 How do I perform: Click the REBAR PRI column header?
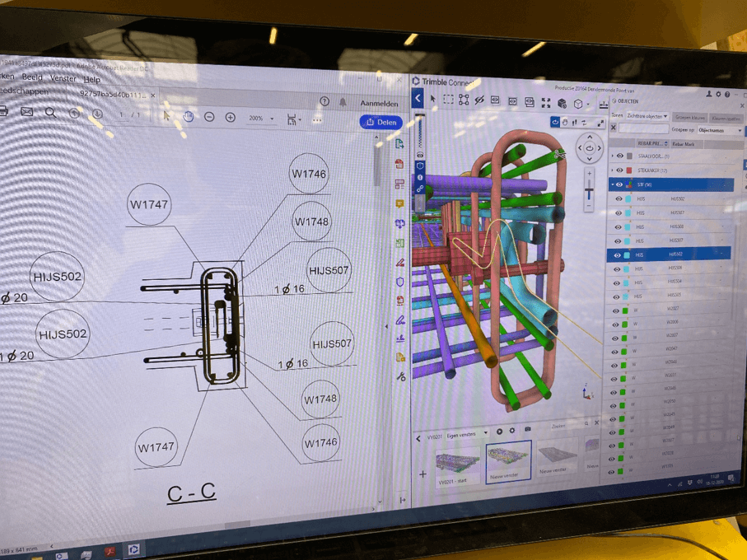point(651,143)
